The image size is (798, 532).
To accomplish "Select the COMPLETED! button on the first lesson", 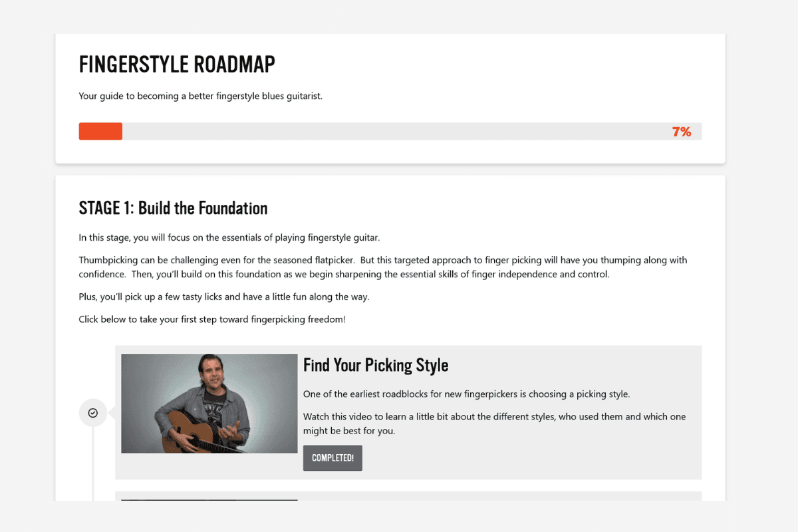I will pos(332,458).
